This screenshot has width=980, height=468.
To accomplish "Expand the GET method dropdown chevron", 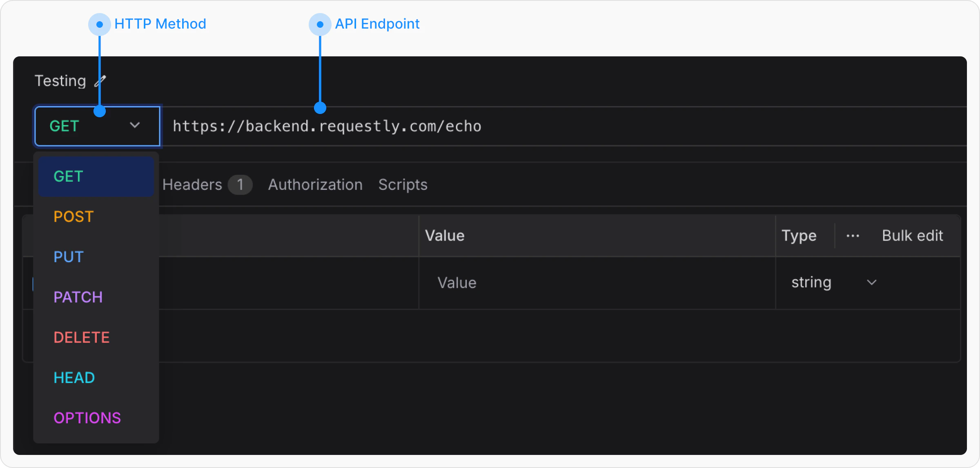I will pos(135,125).
